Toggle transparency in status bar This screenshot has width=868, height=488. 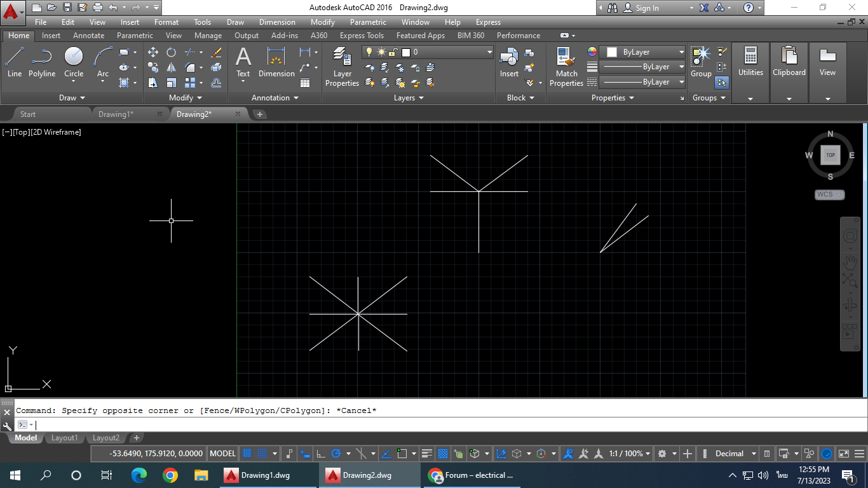443,454
